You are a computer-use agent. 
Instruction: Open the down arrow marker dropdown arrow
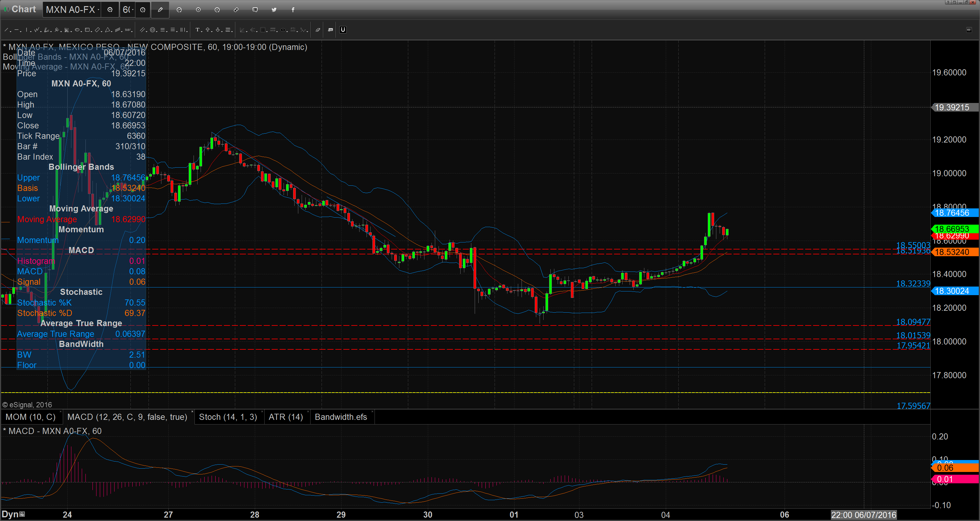(222, 31)
